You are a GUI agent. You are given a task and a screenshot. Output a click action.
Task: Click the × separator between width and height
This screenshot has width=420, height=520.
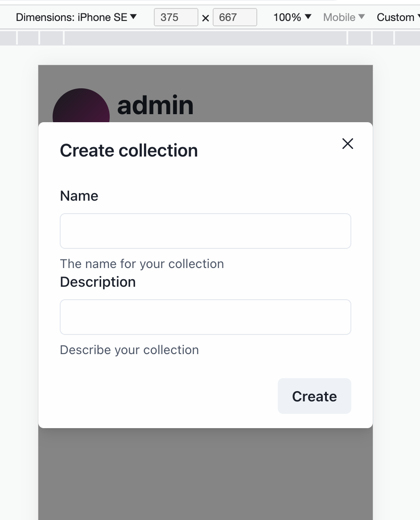pos(205,17)
